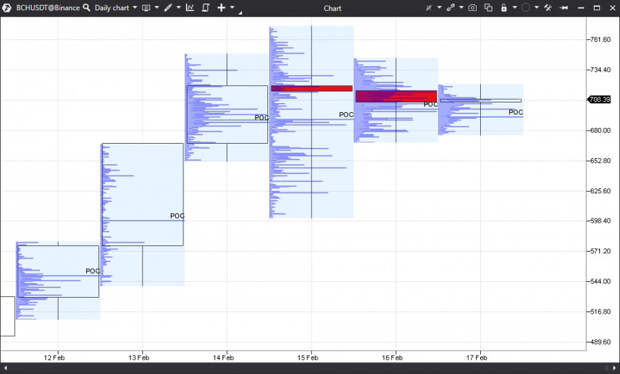Image resolution: width=620 pixels, height=374 pixels.
Task: Click the plus add-object icon
Action: point(221,8)
